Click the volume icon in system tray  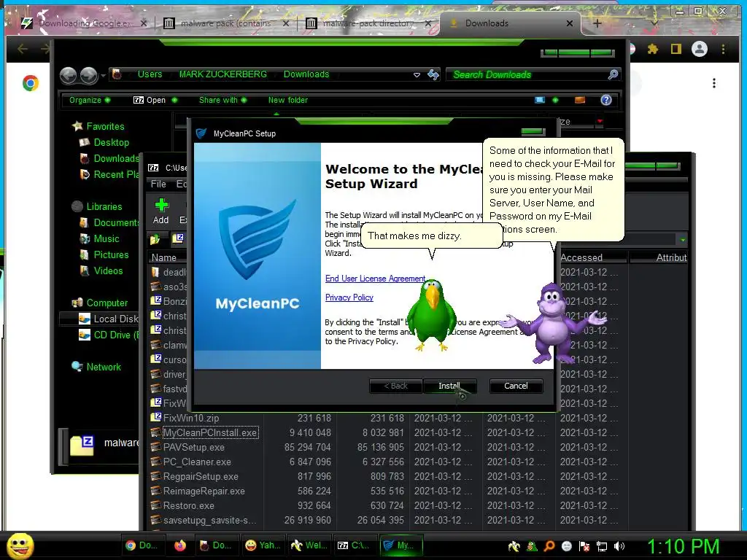tap(619, 546)
